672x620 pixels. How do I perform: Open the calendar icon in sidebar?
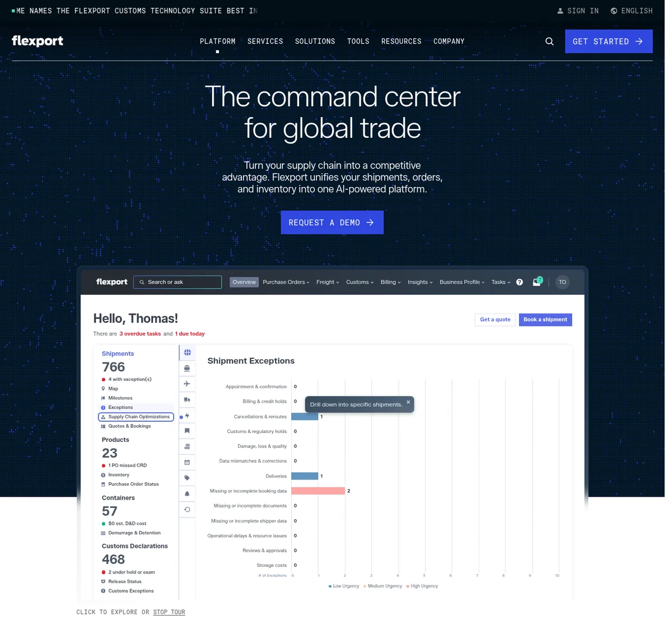pyautogui.click(x=187, y=462)
